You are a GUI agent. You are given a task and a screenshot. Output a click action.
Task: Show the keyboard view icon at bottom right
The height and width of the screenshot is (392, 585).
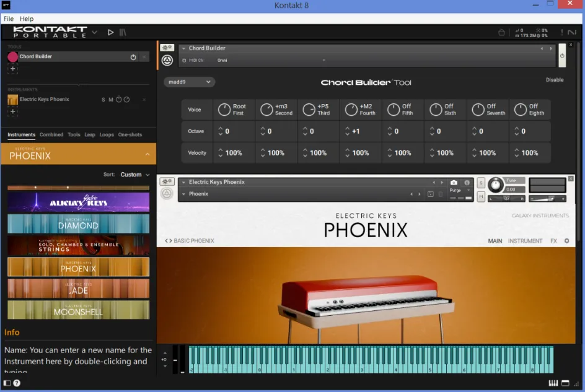click(553, 383)
